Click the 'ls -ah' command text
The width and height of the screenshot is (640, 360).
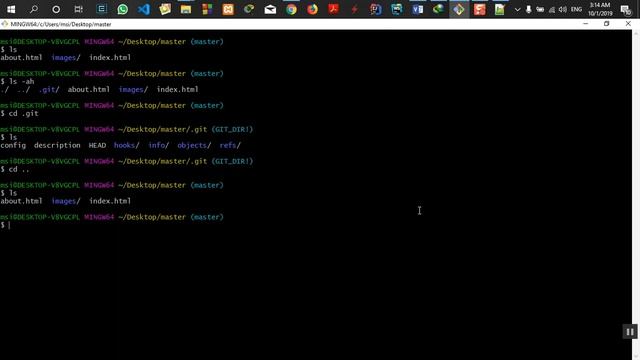(22, 82)
